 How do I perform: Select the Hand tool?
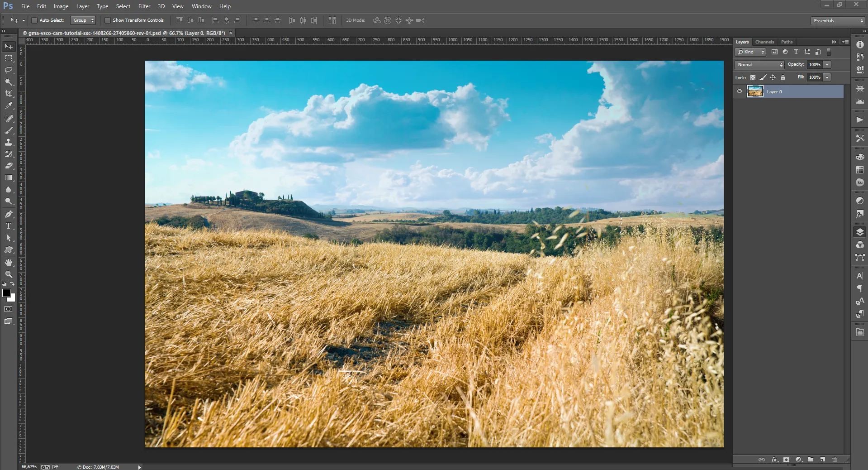(9, 263)
